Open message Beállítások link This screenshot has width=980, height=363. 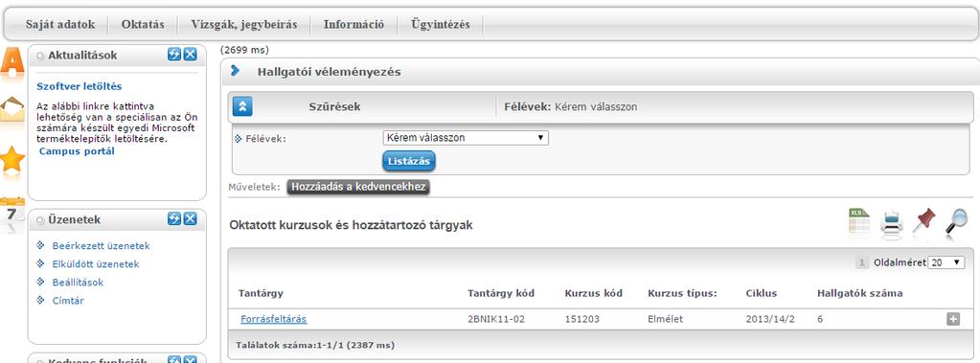[x=79, y=283]
